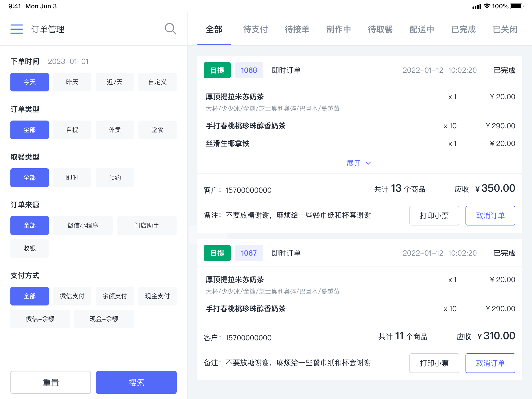Click the ¥310.00 total amount
Viewport: 532px width, 399px height.
click(x=496, y=336)
